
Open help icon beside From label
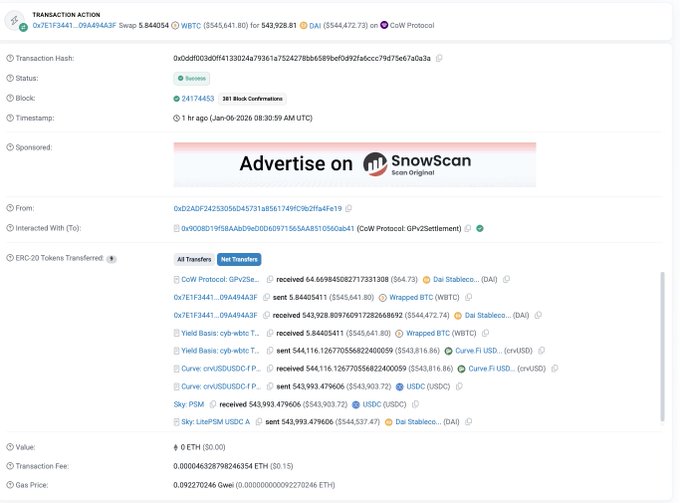point(10,208)
